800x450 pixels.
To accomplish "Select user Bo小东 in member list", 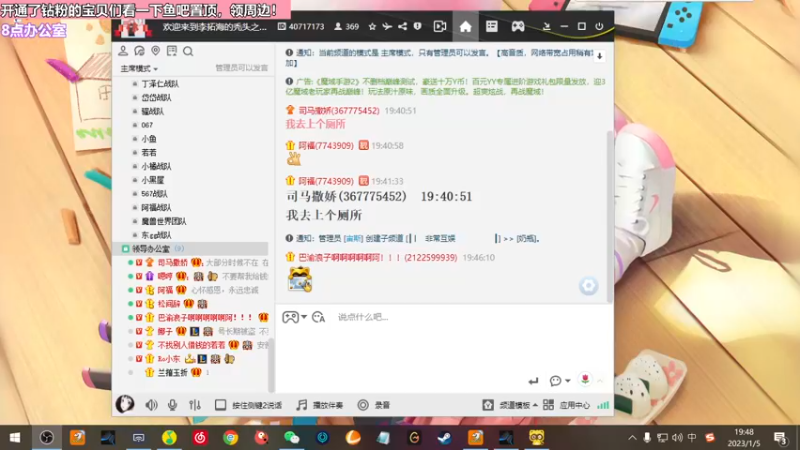I will pyautogui.click(x=168, y=359).
